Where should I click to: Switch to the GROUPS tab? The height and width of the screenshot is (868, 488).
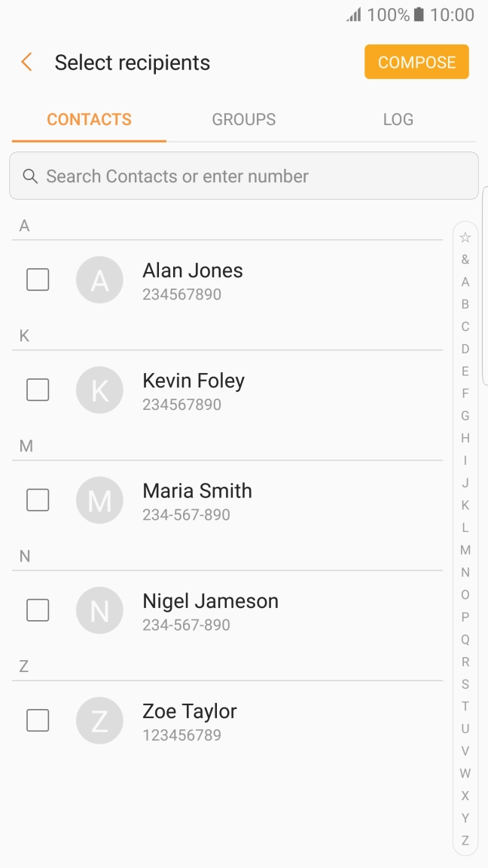coord(243,119)
